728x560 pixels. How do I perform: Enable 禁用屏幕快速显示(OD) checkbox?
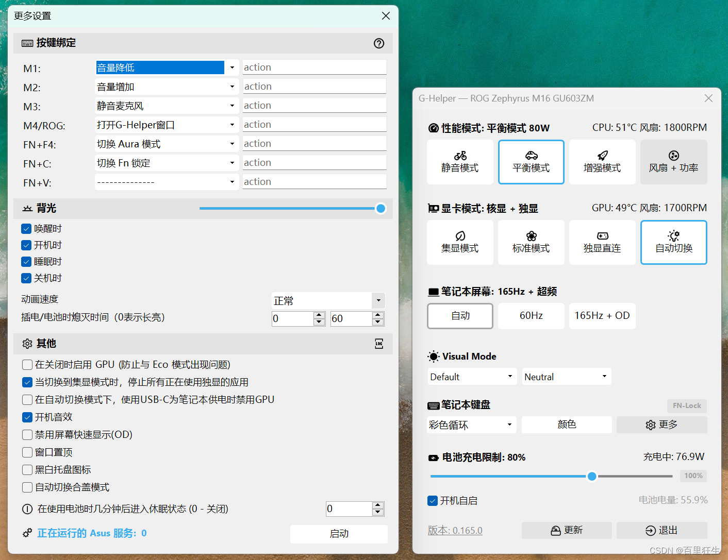click(27, 435)
